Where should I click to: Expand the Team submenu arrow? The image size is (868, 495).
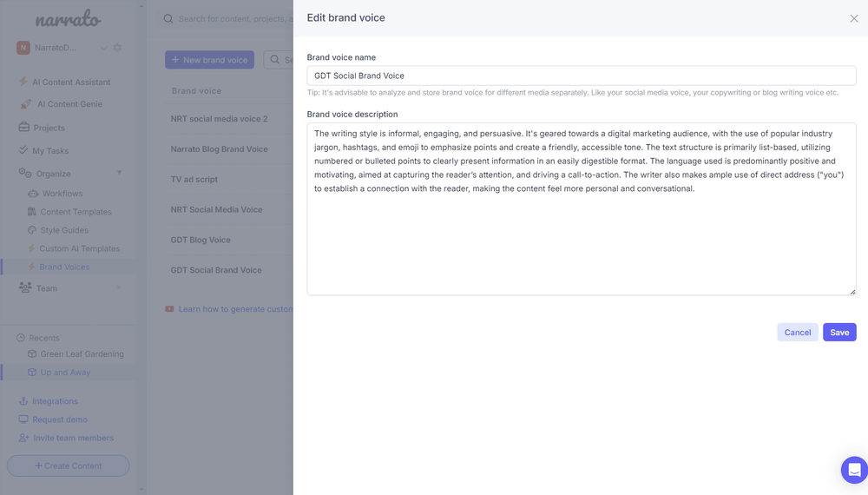(118, 287)
